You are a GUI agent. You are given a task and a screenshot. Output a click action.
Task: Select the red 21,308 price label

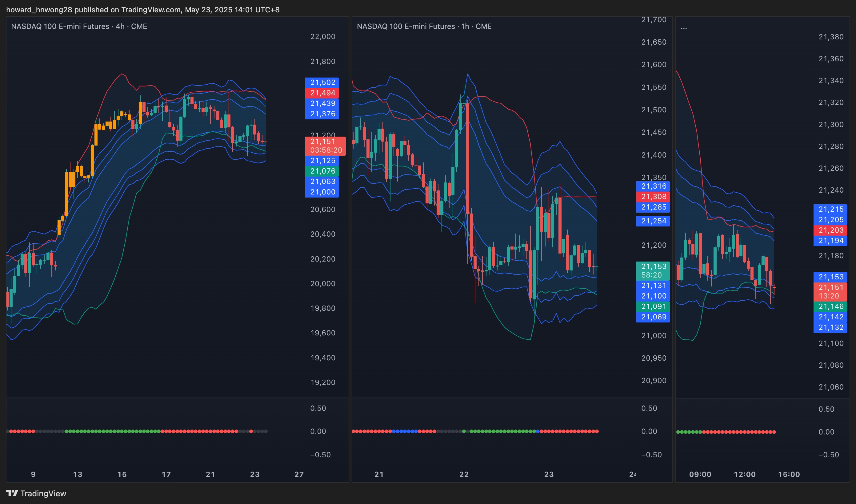[x=653, y=197]
